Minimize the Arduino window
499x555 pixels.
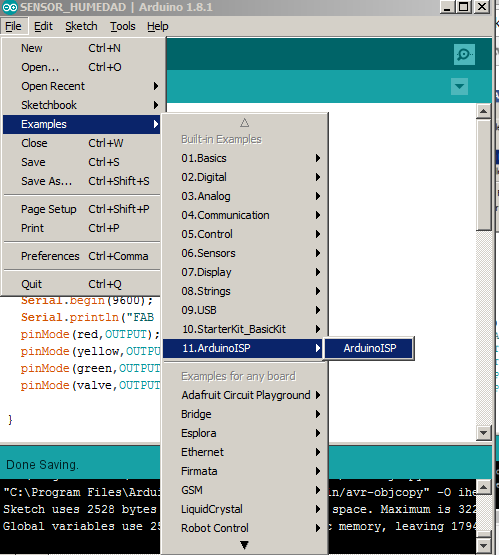[x=447, y=7]
